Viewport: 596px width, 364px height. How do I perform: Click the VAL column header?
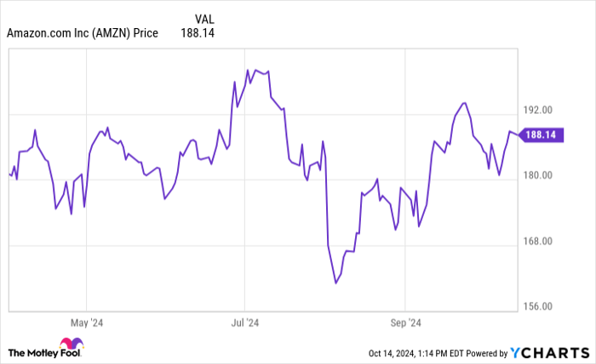(204, 19)
